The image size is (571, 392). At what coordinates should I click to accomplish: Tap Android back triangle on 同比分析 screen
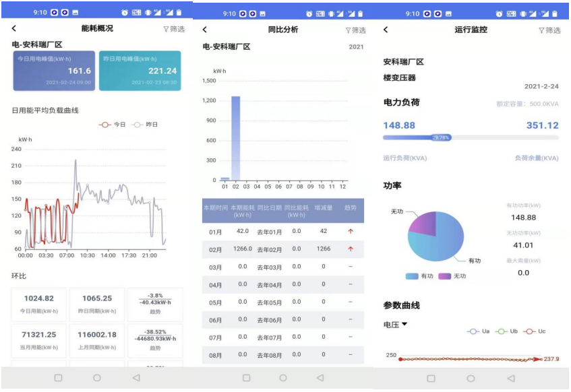point(320,378)
